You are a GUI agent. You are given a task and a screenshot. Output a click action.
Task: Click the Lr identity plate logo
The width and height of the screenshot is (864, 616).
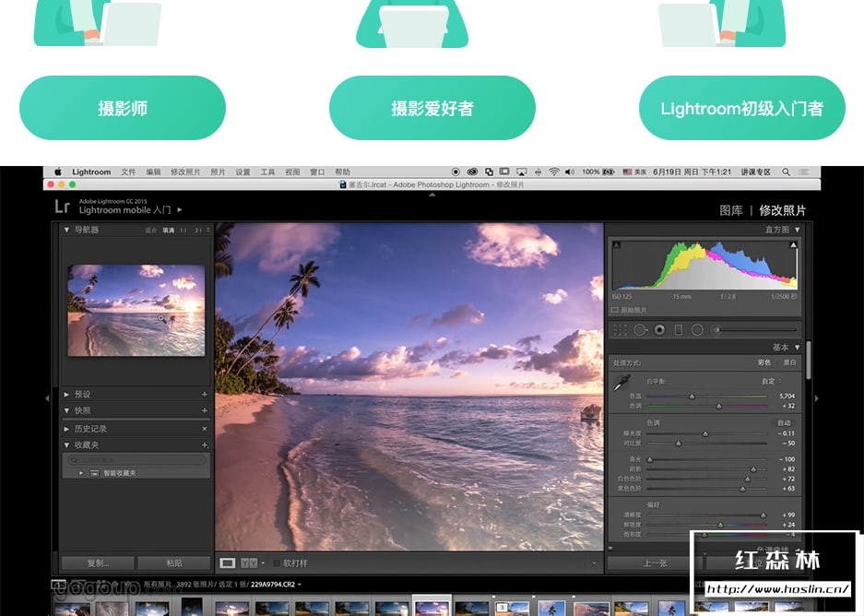63,207
